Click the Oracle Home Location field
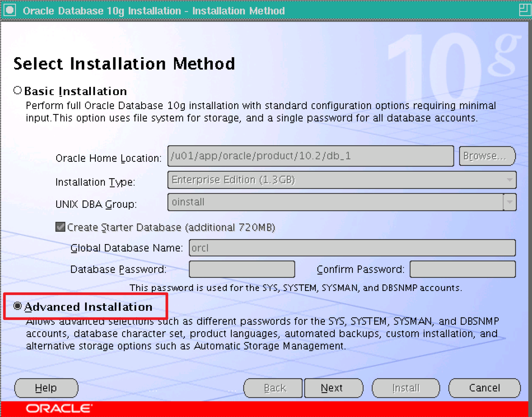532x417 pixels. pyautogui.click(x=311, y=156)
